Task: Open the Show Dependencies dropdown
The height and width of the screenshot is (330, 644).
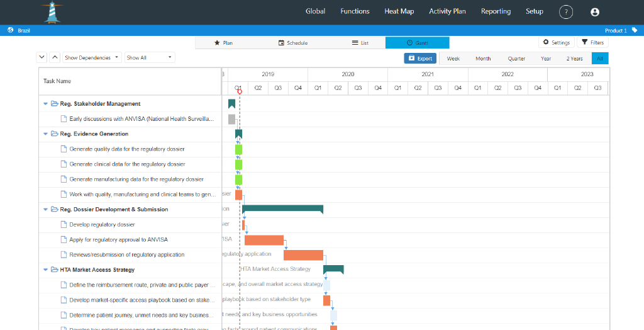Action: point(92,57)
